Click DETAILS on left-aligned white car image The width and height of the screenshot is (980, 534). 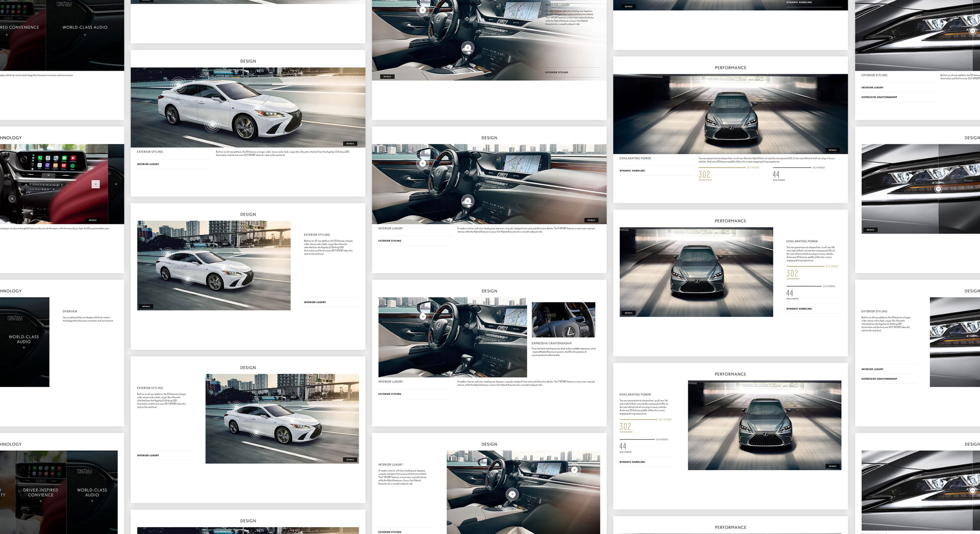146,306
